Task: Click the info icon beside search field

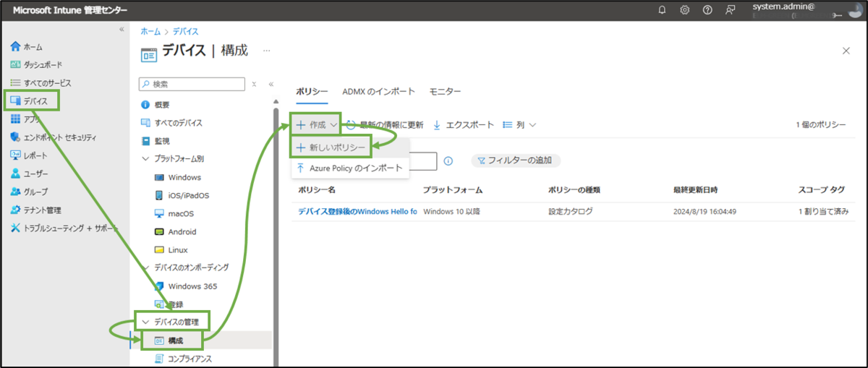Action: tap(448, 161)
